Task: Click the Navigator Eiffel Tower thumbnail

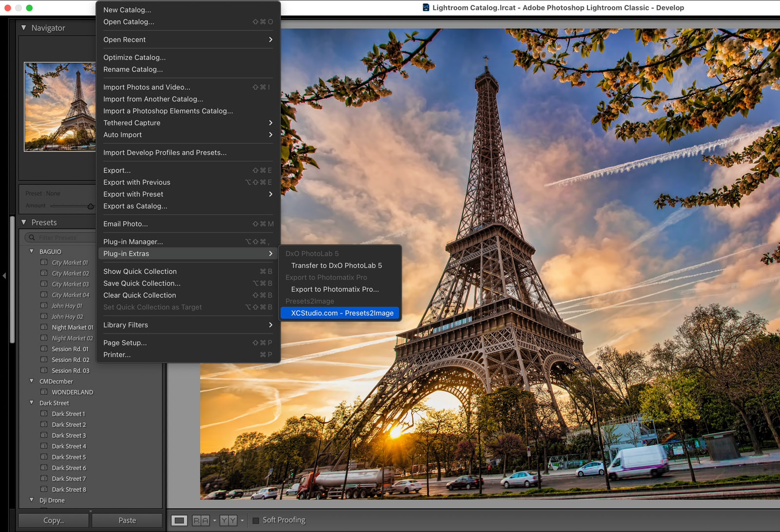Action: pyautogui.click(x=60, y=107)
